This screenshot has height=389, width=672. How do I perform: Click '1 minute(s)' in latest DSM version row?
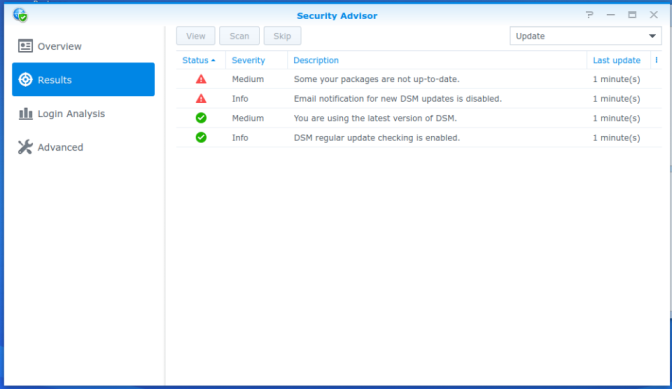pos(616,118)
